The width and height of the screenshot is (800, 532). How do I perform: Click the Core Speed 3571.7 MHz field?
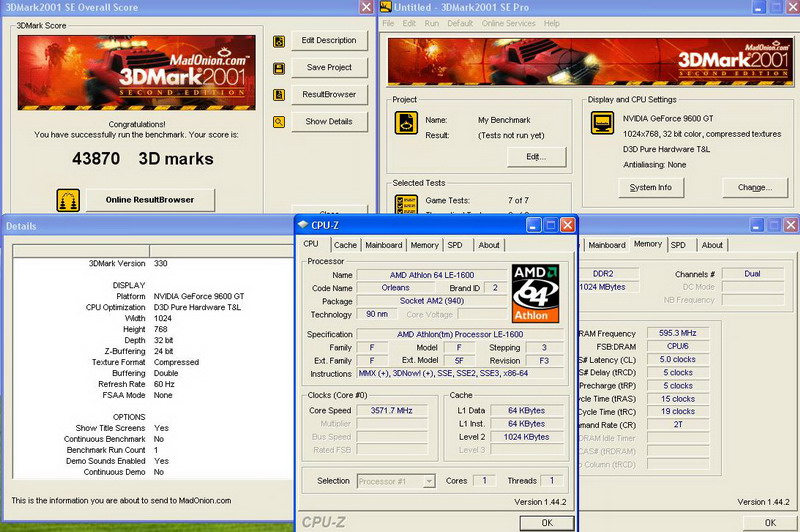[391, 411]
